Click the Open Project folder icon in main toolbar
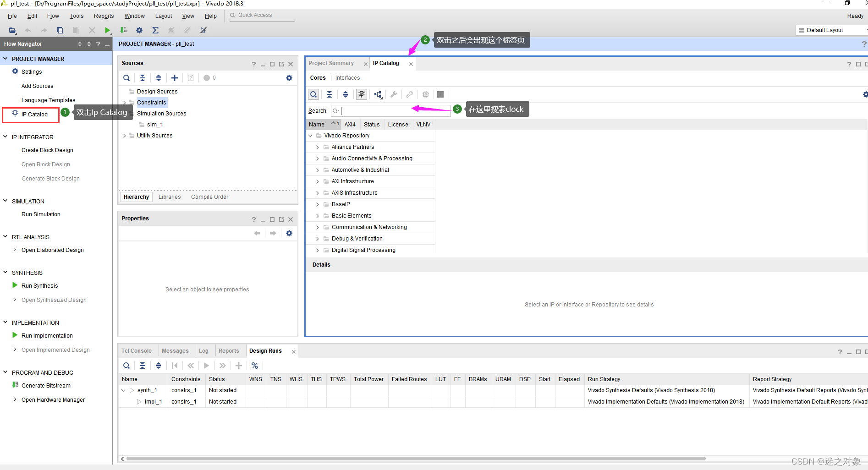Screen dimensions: 868x470 click(12, 30)
